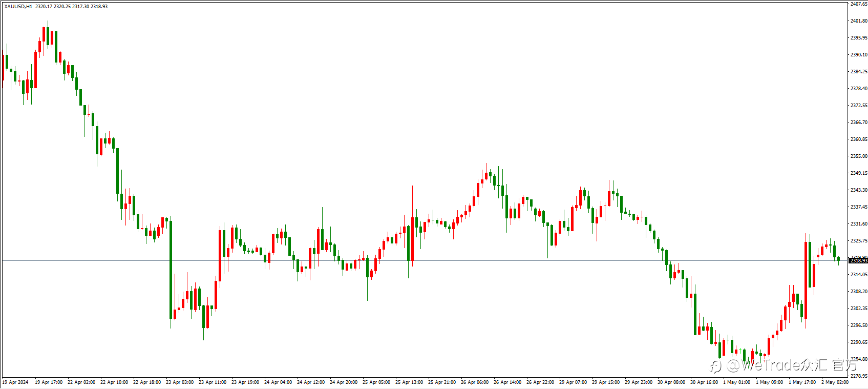
Task: Click the 2331.60 price label
Action: 859,224
